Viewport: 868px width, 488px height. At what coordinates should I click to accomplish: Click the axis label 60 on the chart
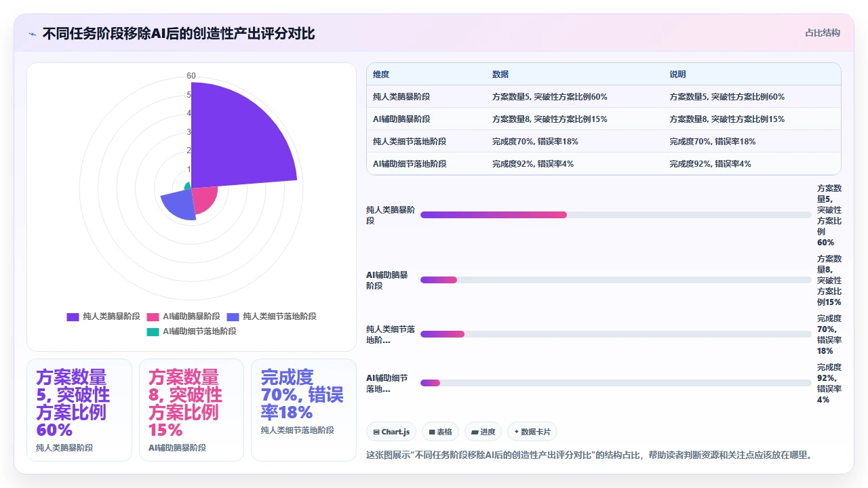[191, 76]
